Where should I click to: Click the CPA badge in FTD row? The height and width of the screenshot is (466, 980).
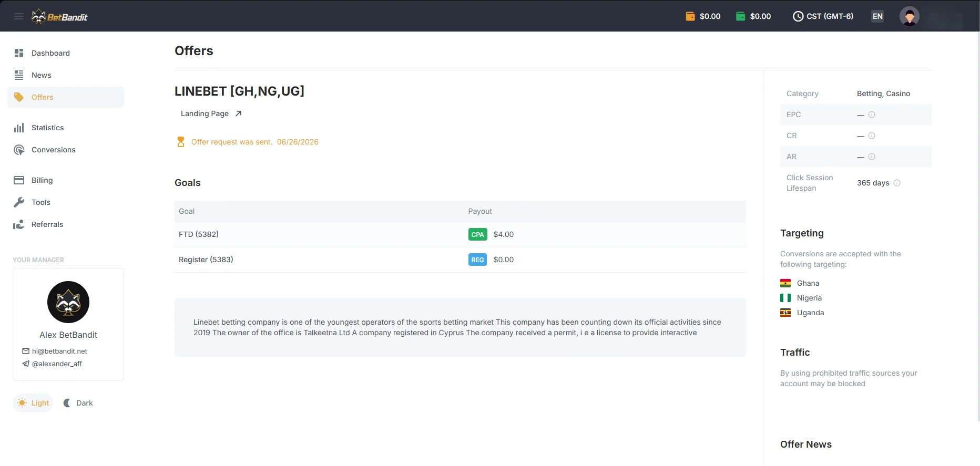pyautogui.click(x=477, y=234)
